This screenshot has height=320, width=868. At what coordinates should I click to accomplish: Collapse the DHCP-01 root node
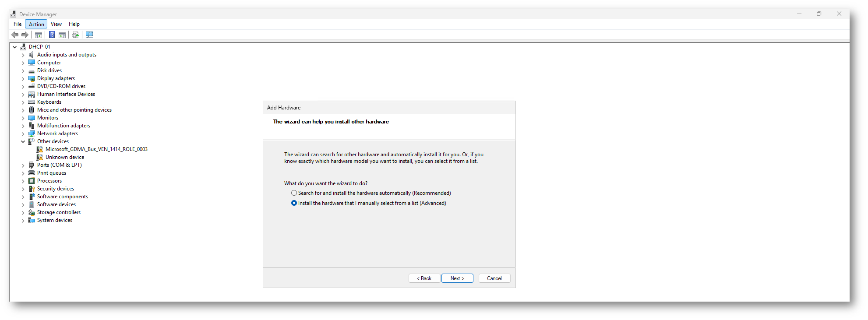click(x=15, y=47)
